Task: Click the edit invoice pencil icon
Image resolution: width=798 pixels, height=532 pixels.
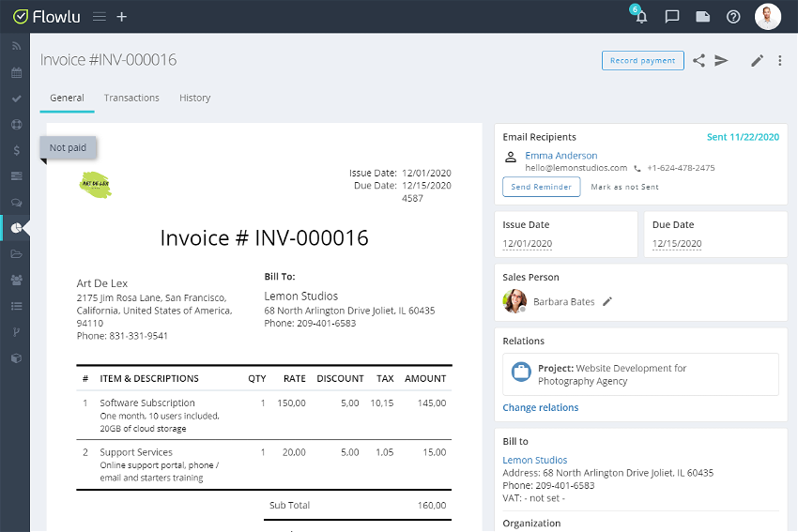Action: click(x=757, y=61)
